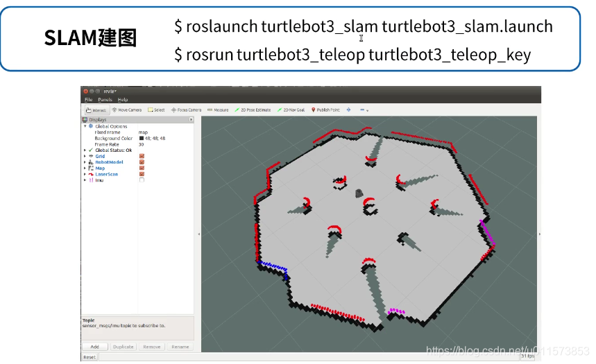Edit the Fixed Frame value map
596x364 pixels.
click(x=144, y=132)
